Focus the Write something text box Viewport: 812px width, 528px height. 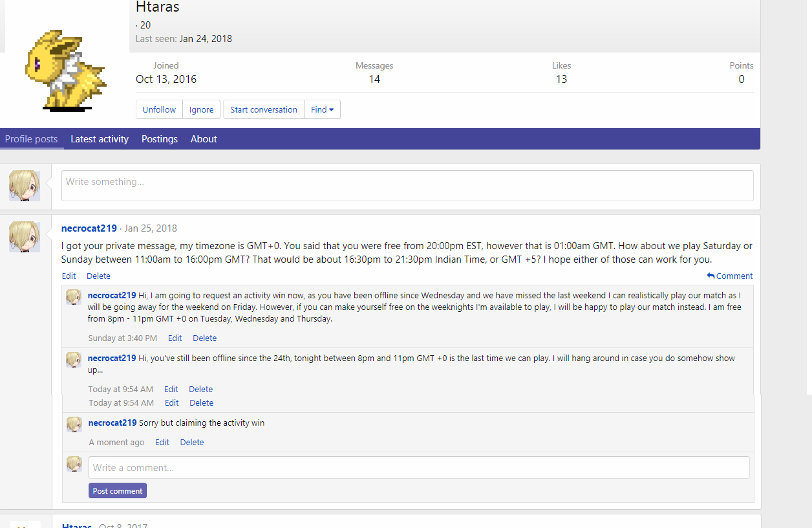pos(407,186)
